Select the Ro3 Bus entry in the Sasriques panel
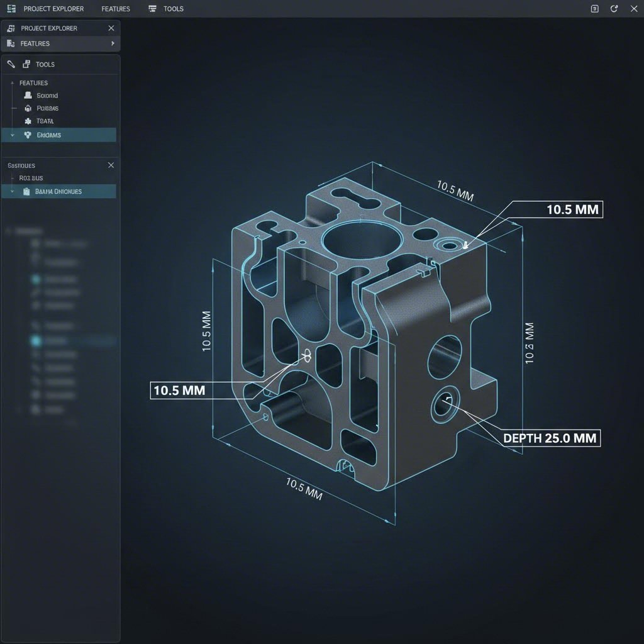644x644 pixels. (x=33, y=178)
